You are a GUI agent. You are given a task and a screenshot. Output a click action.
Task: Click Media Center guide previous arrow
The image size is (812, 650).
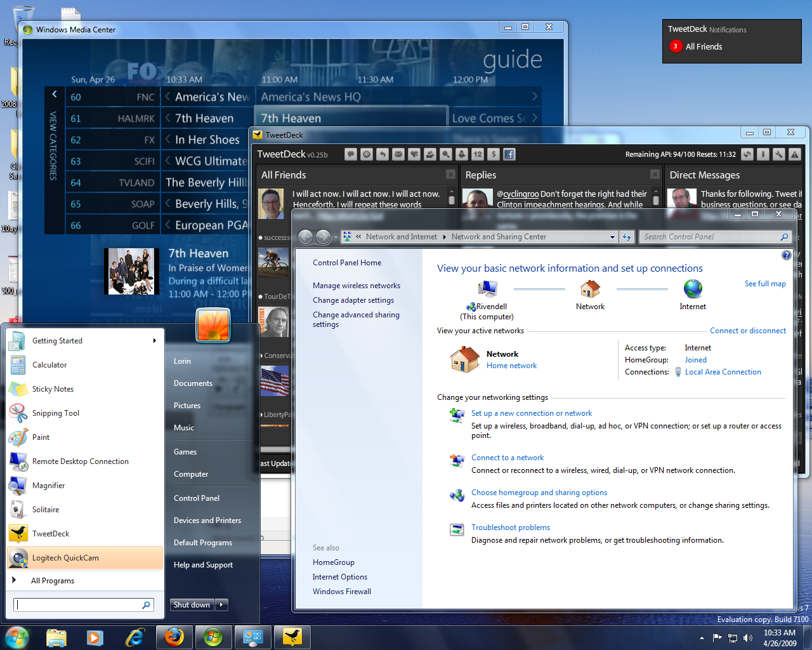click(x=55, y=94)
